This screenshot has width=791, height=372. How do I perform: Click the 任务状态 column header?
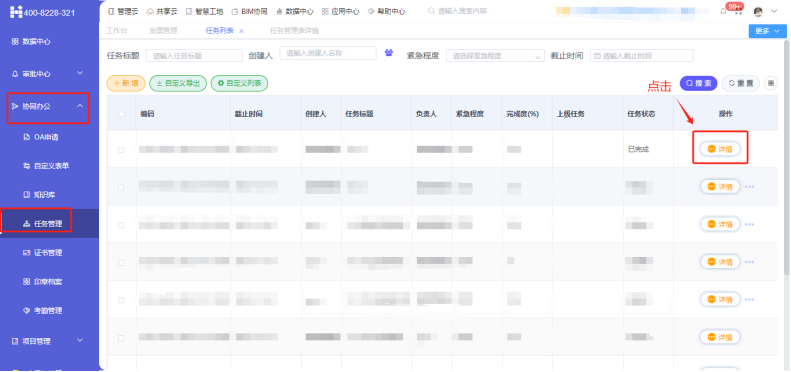pyautogui.click(x=641, y=114)
